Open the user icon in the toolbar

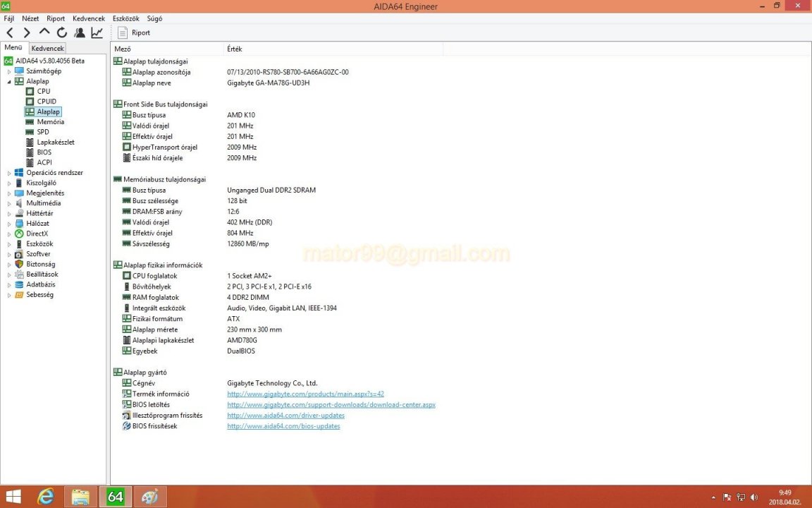click(x=80, y=32)
